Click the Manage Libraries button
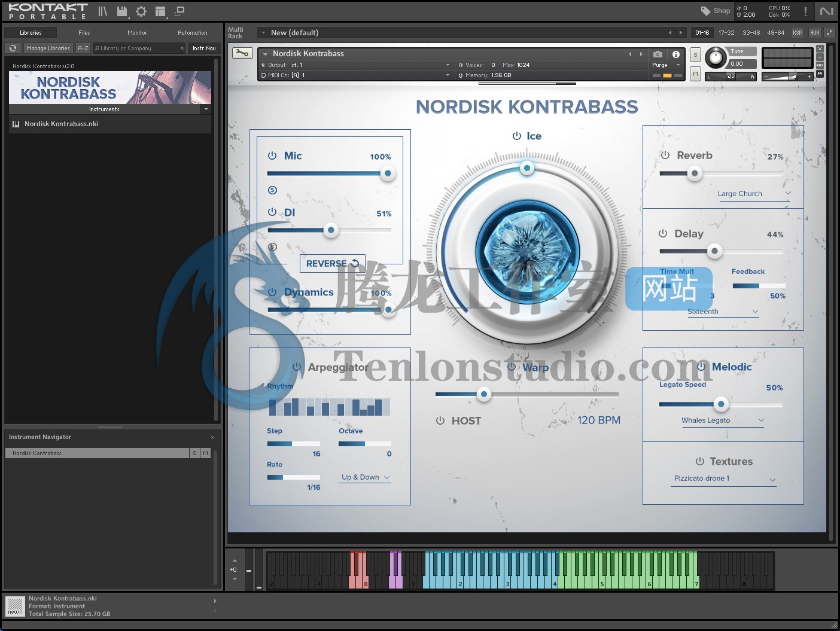This screenshot has width=840, height=631. click(48, 48)
